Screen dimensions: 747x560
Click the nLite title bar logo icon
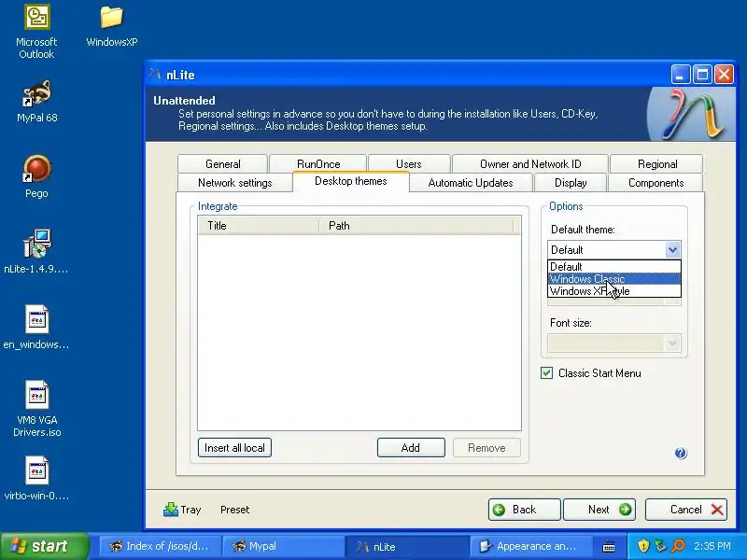156,75
